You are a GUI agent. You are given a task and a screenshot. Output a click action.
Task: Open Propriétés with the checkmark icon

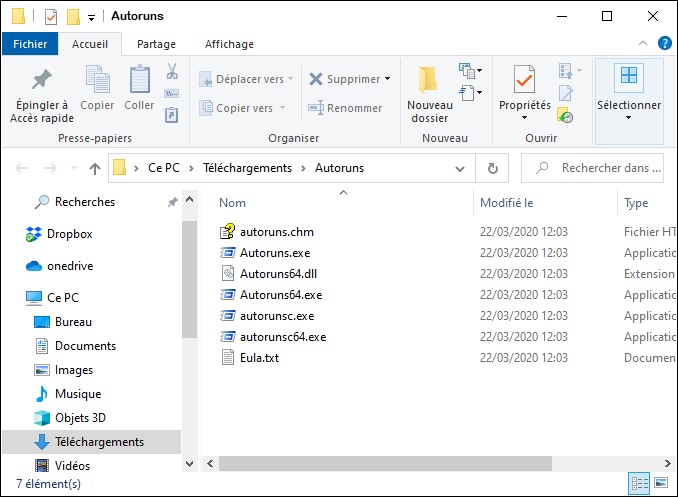pos(524,80)
